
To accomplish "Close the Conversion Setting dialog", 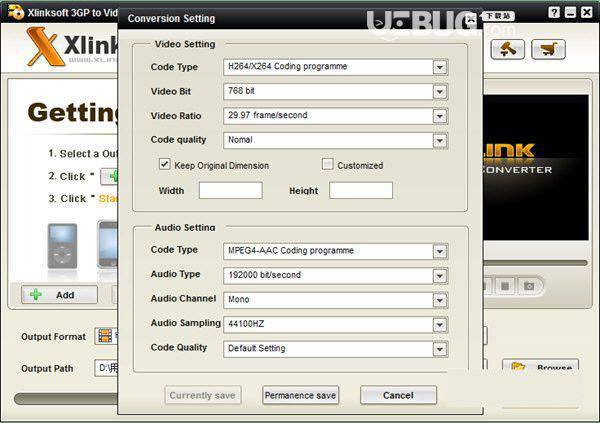I will 471,18.
